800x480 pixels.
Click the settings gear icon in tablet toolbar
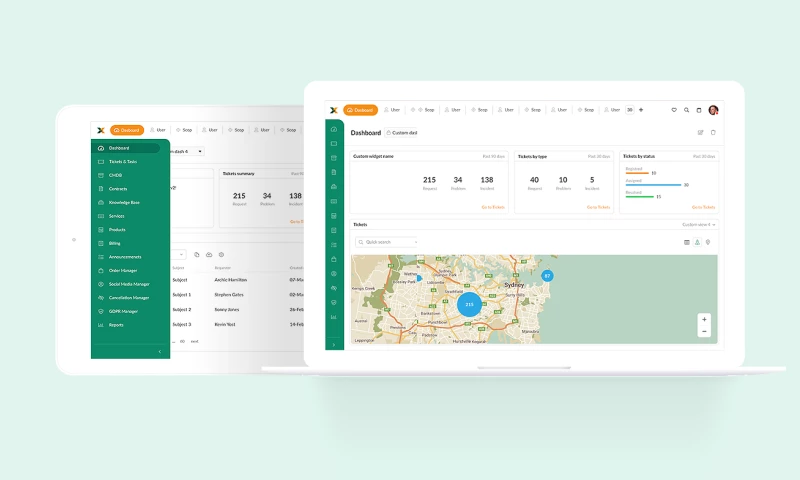(221, 255)
